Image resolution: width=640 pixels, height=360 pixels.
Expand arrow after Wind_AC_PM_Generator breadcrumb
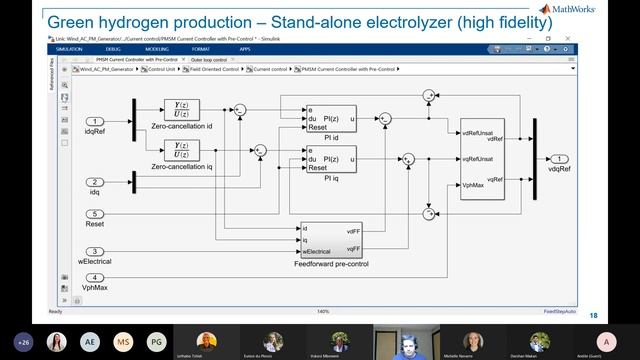(x=137, y=69)
